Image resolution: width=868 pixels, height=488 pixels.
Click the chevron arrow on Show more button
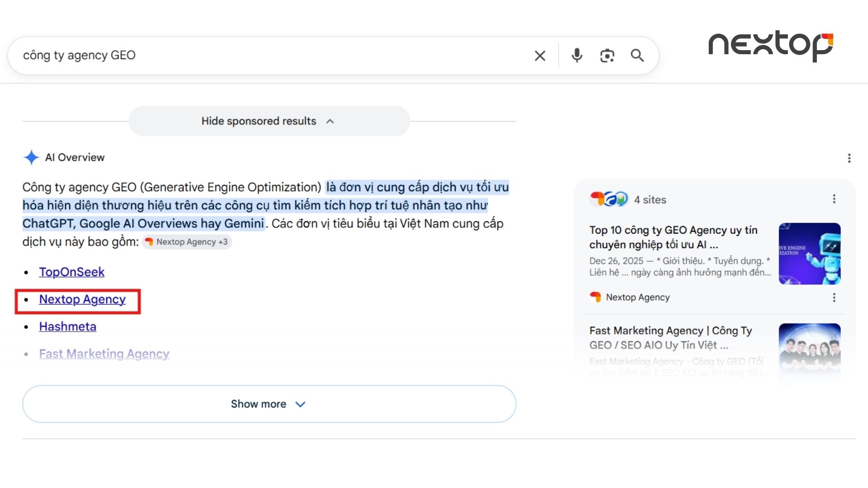click(x=301, y=404)
